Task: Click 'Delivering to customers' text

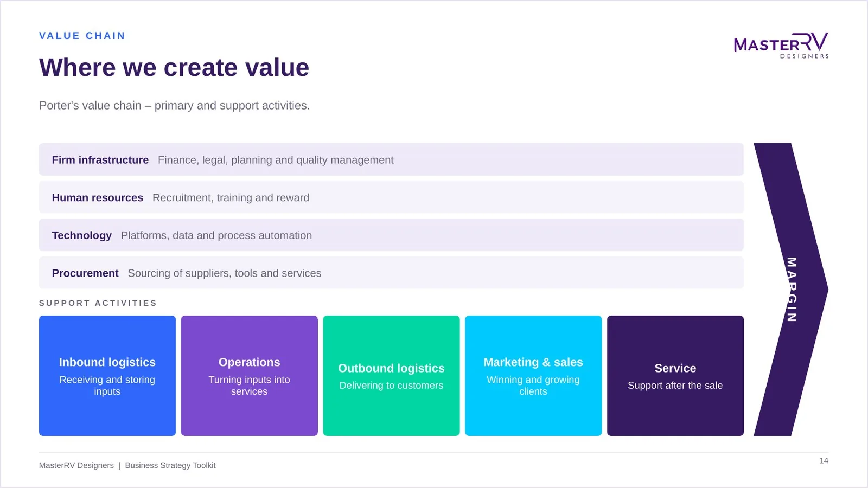Action: coord(391,386)
